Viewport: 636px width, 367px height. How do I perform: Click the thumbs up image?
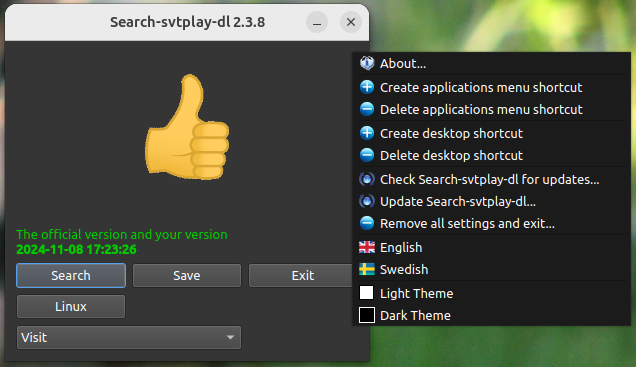coord(187,127)
